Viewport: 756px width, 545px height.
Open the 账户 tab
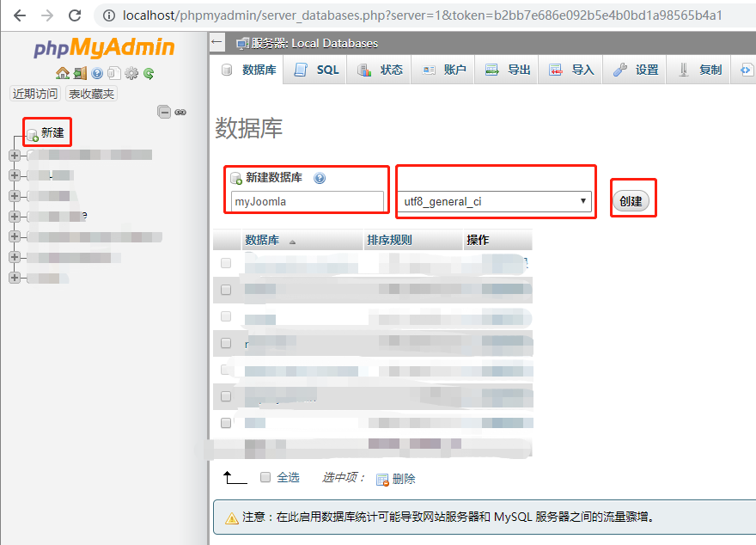[443, 70]
